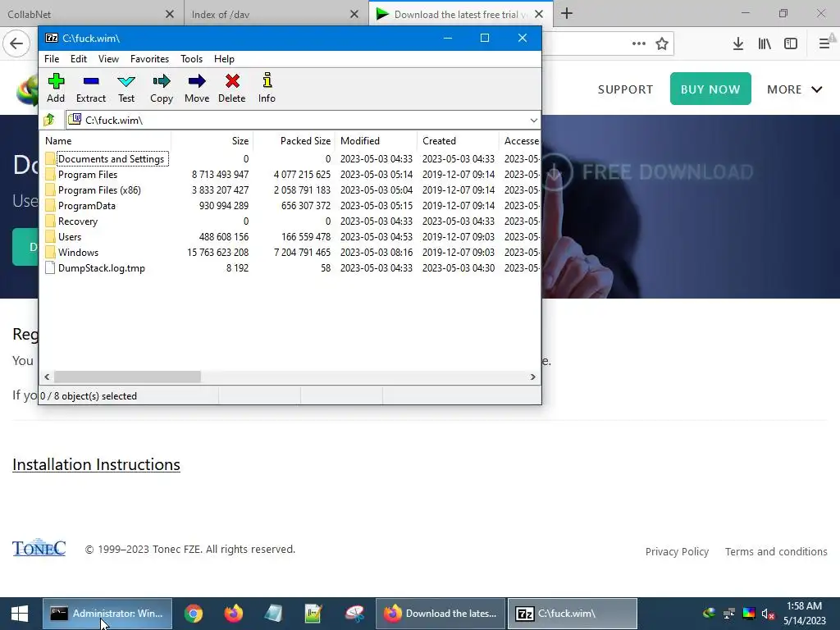The width and height of the screenshot is (840, 630).
Task: Bookmark this page with the star icon
Action: [662, 43]
